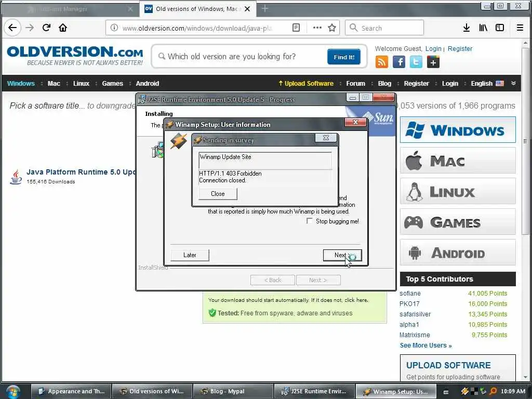
Task: Tick the Stop bugging me checkbox
Action: pyautogui.click(x=310, y=221)
